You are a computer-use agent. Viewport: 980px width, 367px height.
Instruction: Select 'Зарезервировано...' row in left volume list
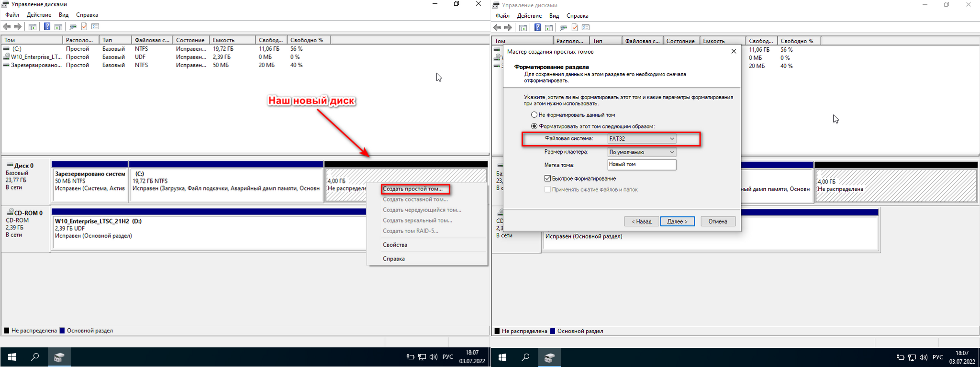[153, 65]
